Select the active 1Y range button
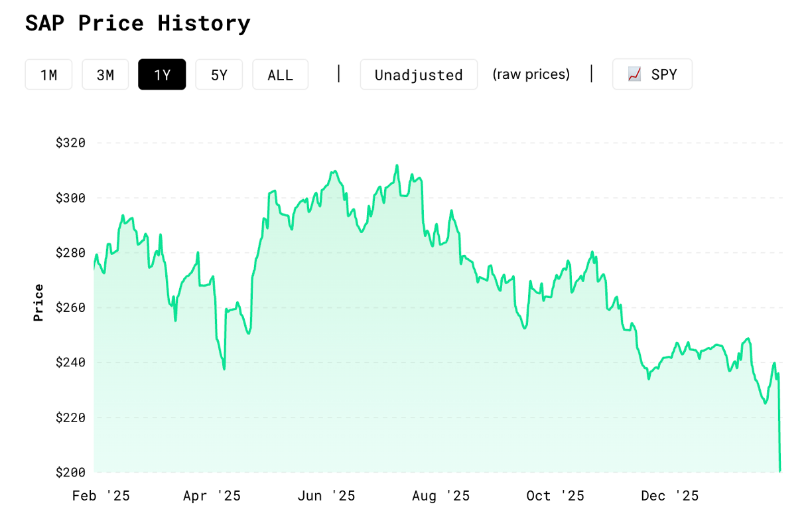812x531 pixels. pos(162,74)
